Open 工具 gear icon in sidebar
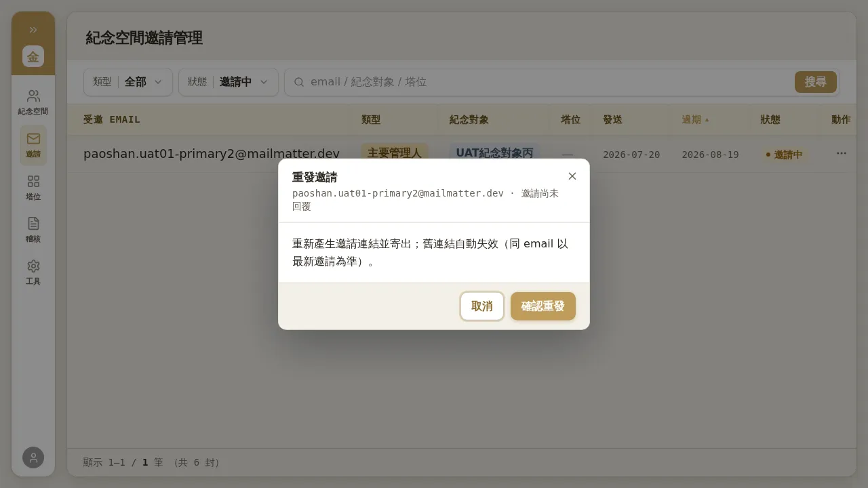This screenshot has width=868, height=488. coord(33,272)
